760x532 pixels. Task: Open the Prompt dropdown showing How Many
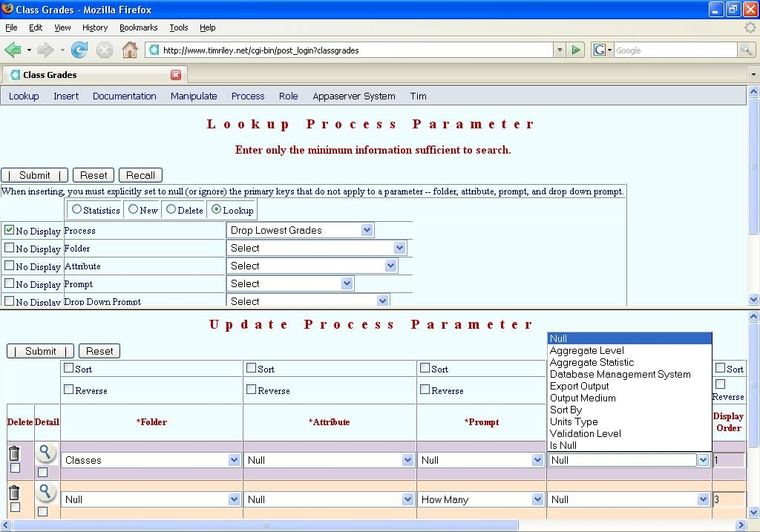pos(481,499)
